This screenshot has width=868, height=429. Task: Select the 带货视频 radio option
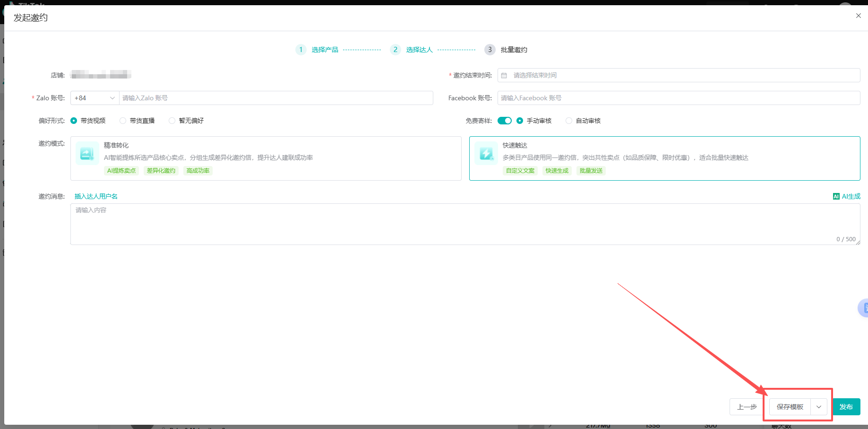point(74,121)
